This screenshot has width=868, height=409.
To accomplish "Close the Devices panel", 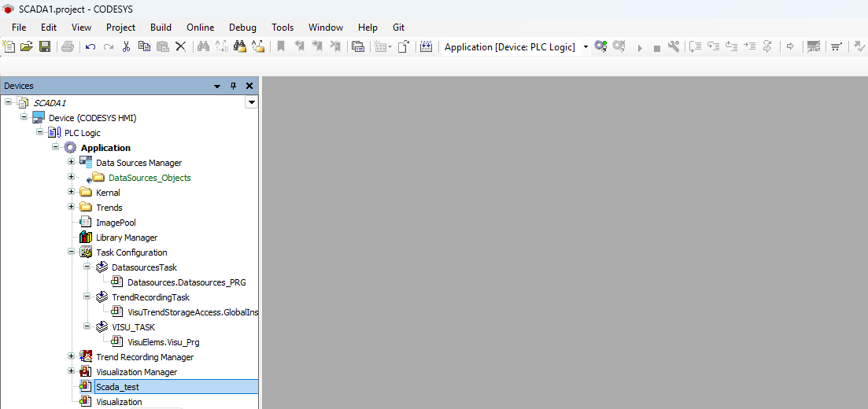I will coord(249,86).
